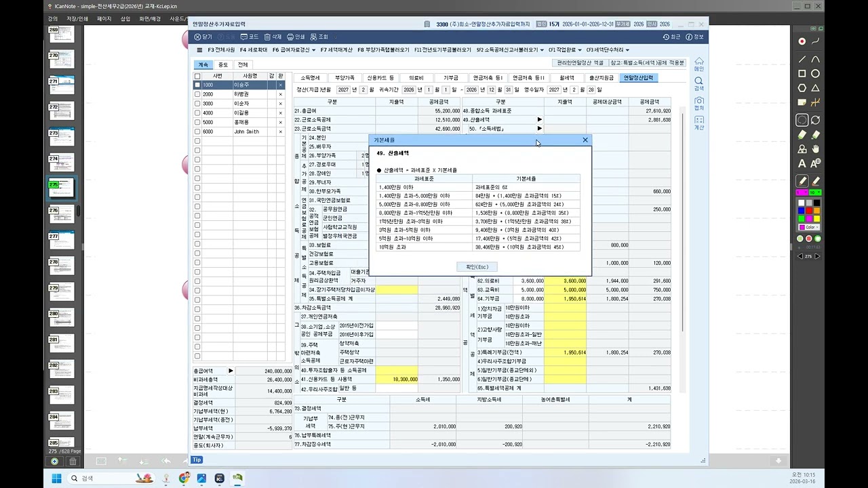Pick the hexagon shape tool
Viewport: 868px width, 488px height.
(802, 88)
